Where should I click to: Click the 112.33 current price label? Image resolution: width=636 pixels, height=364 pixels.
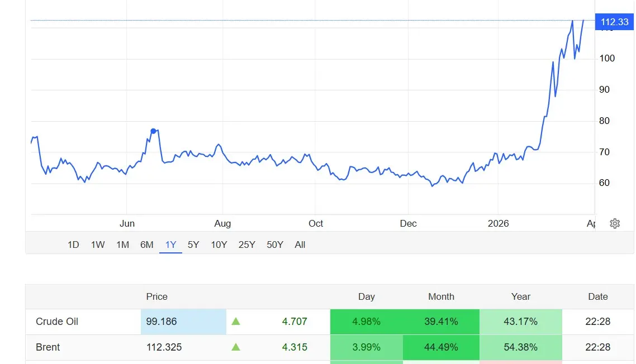[614, 22]
